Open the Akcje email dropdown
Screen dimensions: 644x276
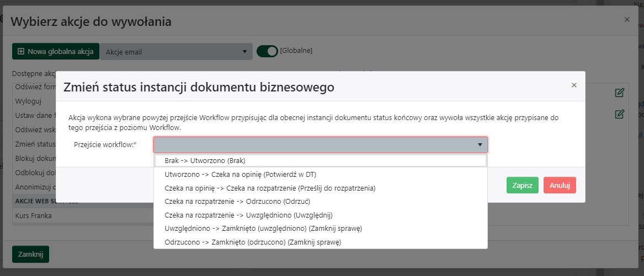(175, 52)
